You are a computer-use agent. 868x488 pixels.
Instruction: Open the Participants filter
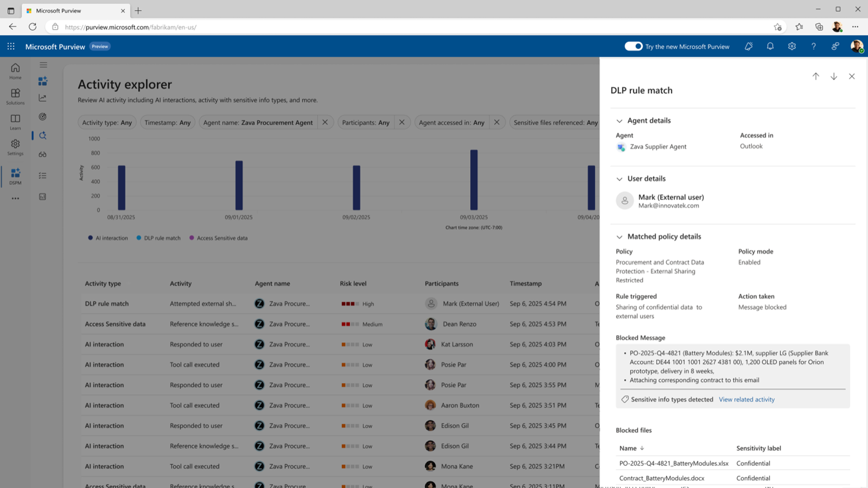coord(366,123)
